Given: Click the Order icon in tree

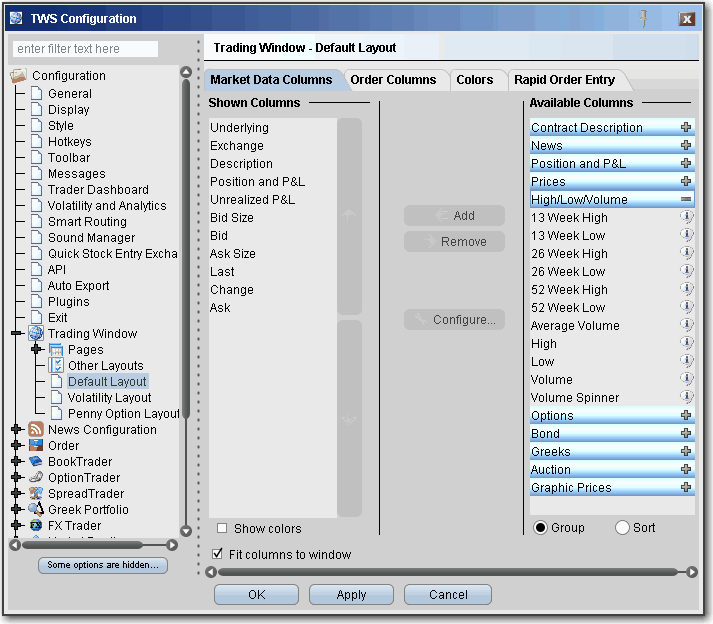Looking at the screenshot, I should click(36, 445).
